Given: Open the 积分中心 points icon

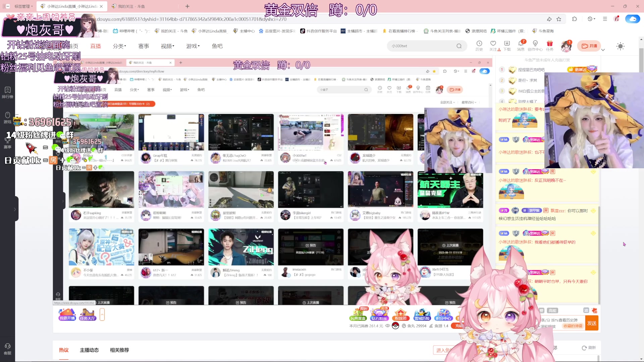Looking at the screenshot, I should click(x=443, y=315).
